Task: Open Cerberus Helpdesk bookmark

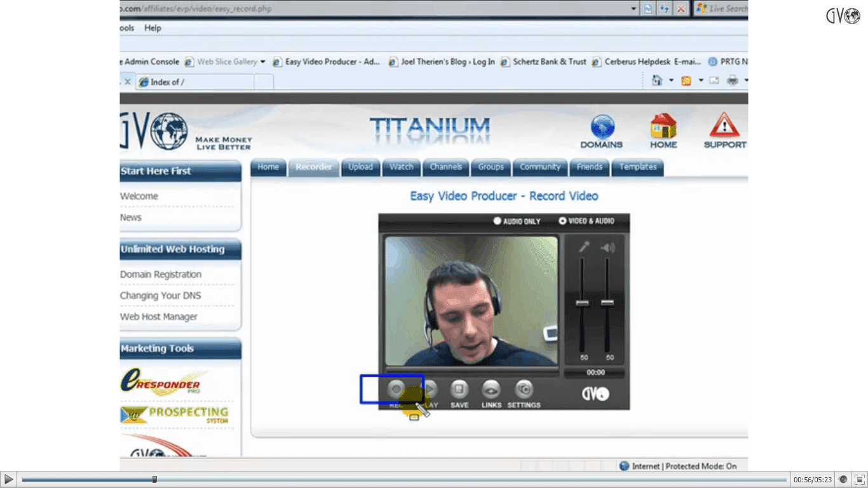Action: coord(647,62)
